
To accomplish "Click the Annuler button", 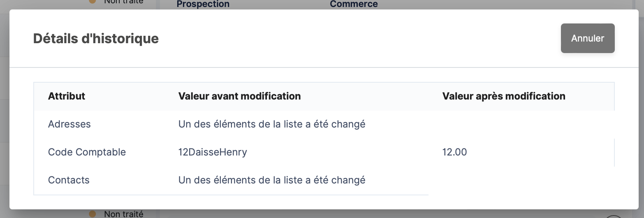I will tap(587, 38).
